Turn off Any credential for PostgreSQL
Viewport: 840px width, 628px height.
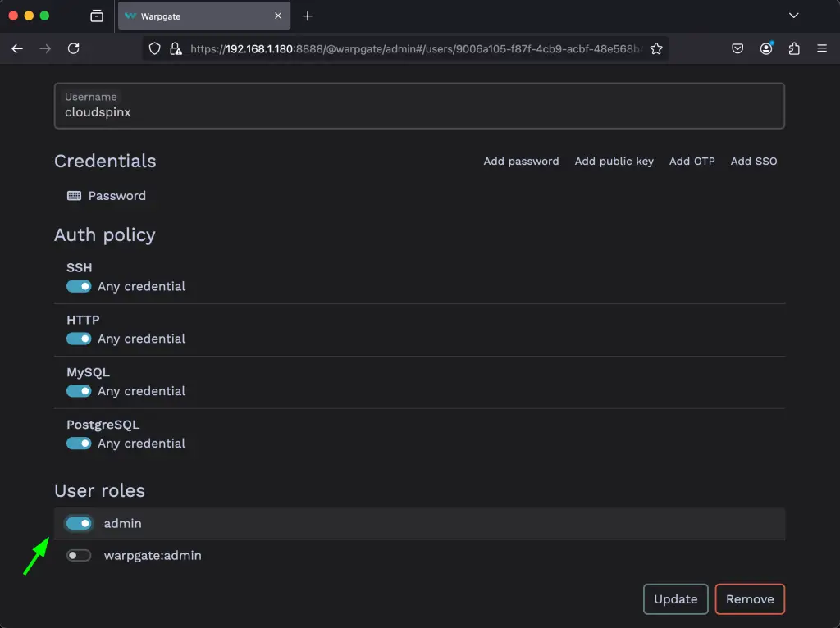[x=78, y=443]
